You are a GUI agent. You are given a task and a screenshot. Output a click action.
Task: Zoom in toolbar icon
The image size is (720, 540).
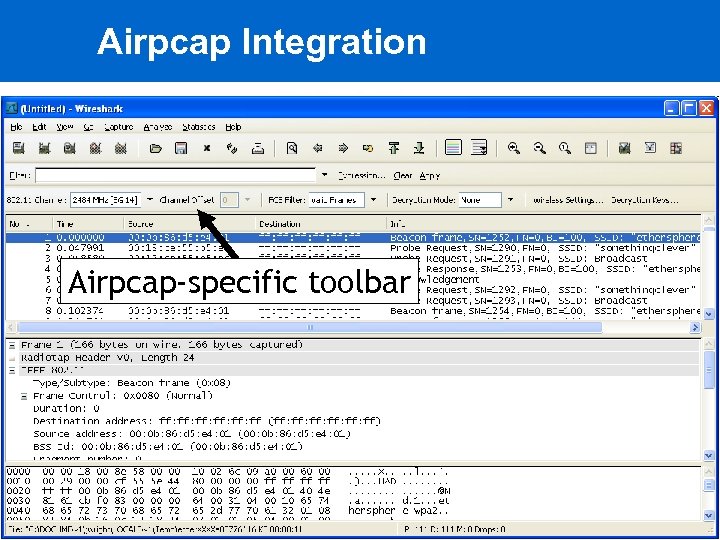coord(514,148)
